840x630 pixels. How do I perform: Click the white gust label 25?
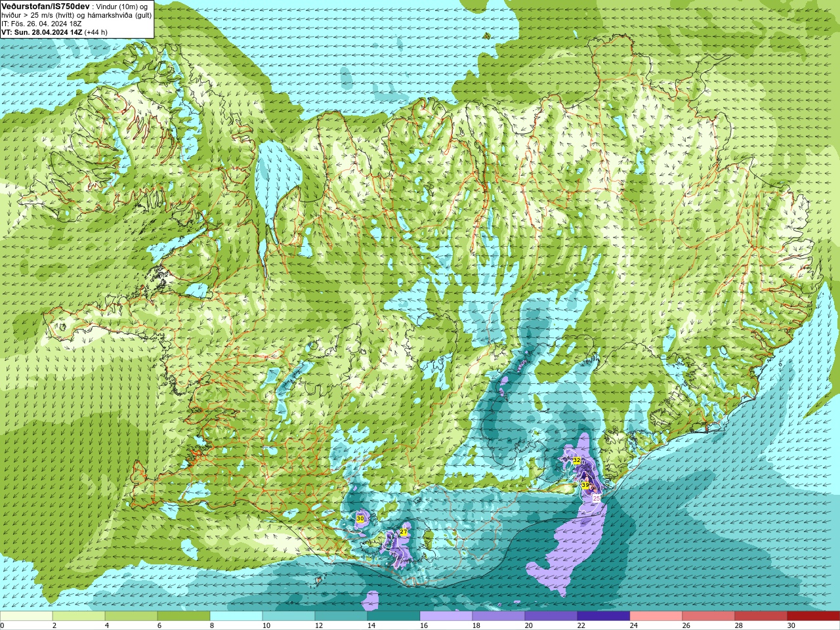click(x=597, y=499)
